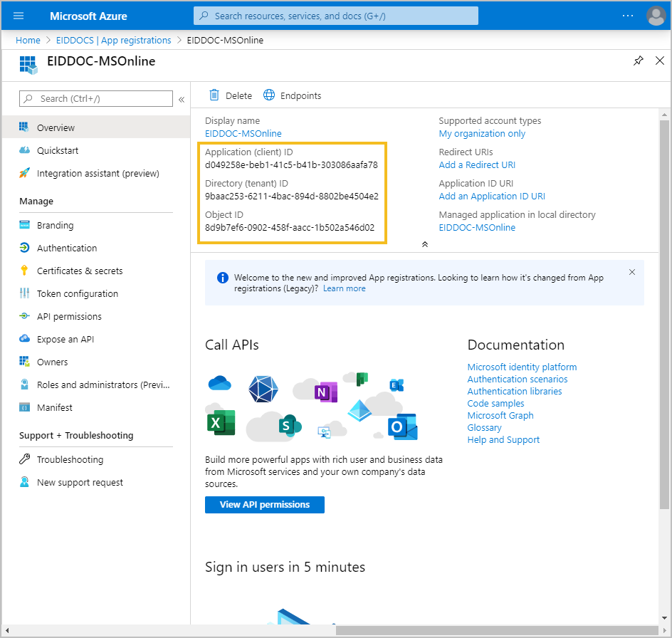Click the OneNote icon in Call APIs
Image resolution: width=672 pixels, height=638 pixels.
[325, 392]
